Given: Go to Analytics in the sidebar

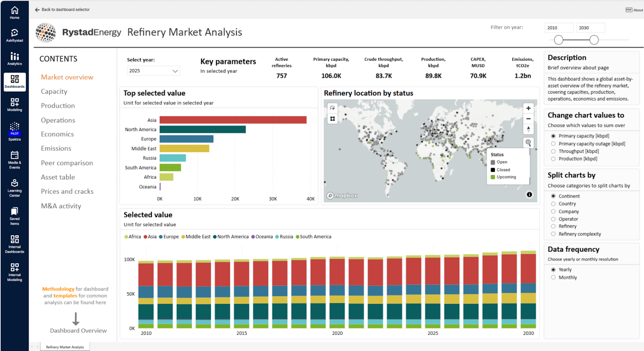Looking at the screenshot, I should 14,59.
